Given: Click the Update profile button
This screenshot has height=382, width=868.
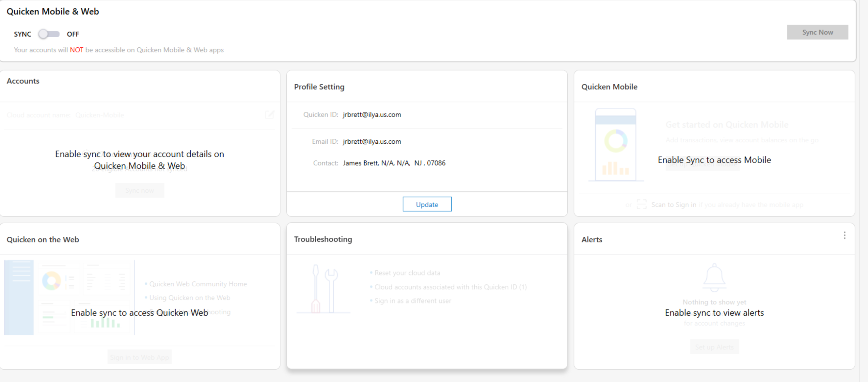Looking at the screenshot, I should (427, 204).
